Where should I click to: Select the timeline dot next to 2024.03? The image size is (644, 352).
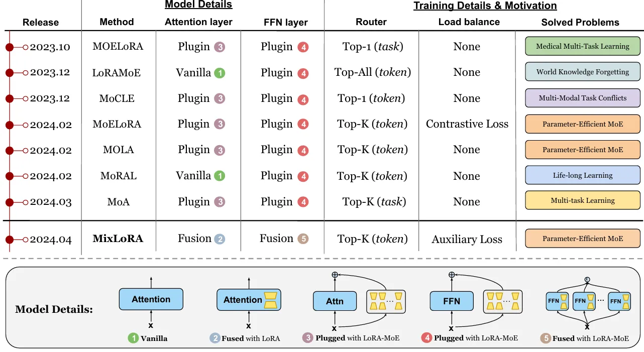tap(9, 202)
